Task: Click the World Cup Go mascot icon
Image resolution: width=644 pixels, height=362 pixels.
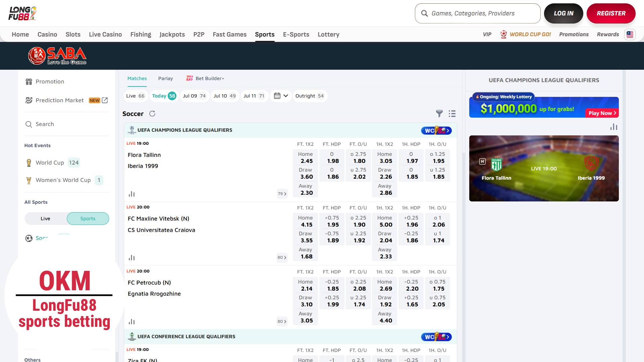Action: coord(503,35)
